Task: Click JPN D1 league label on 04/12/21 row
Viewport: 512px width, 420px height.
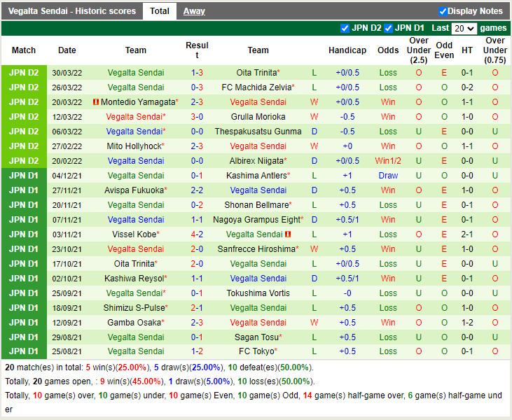Action: pyautogui.click(x=24, y=176)
